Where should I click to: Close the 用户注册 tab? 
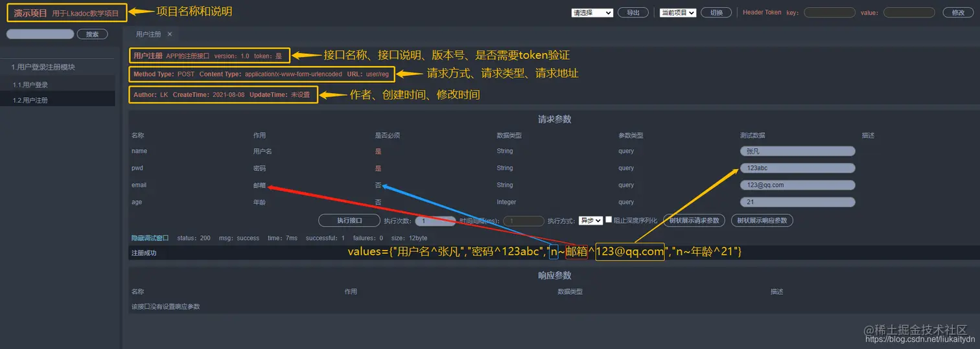point(170,34)
